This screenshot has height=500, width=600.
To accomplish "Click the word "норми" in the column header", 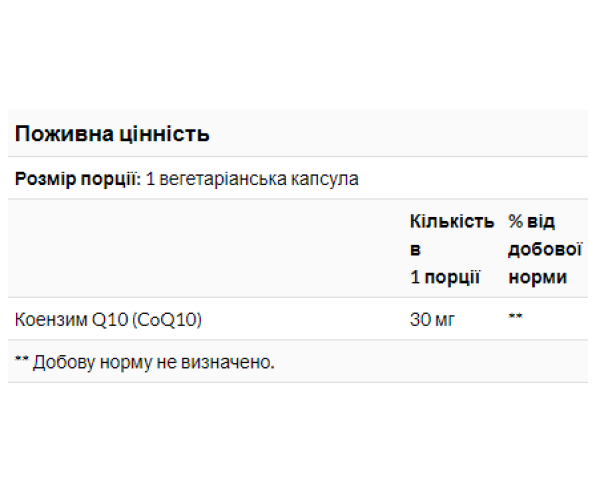I will click(537, 277).
